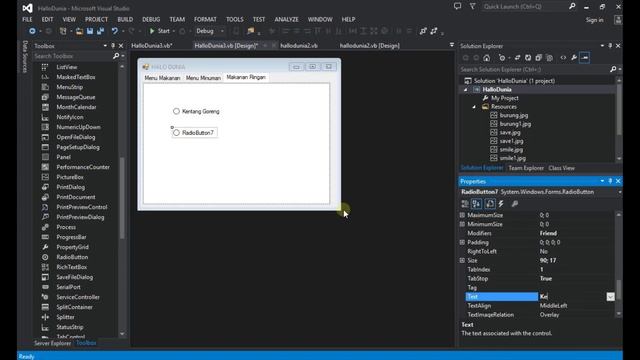Image resolution: width=640 pixels, height=360 pixels.
Task: Click the Open File toolbar icon
Action: 79,31
